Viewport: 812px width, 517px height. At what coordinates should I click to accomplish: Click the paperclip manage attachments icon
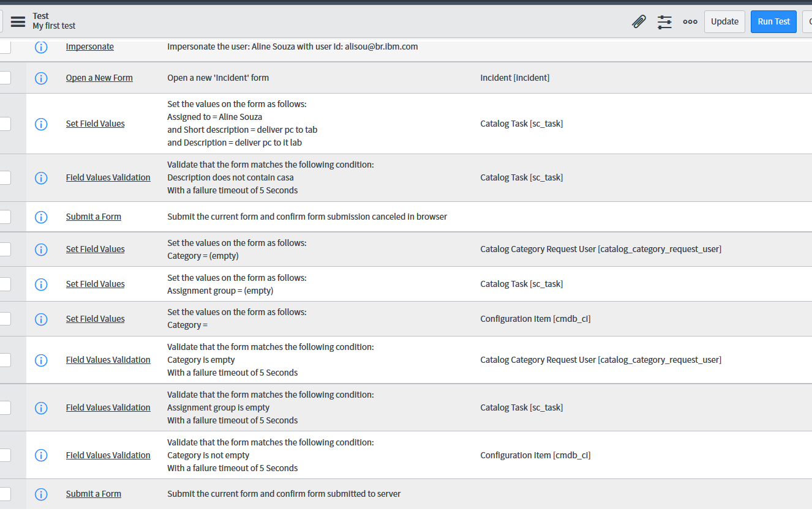click(x=639, y=21)
